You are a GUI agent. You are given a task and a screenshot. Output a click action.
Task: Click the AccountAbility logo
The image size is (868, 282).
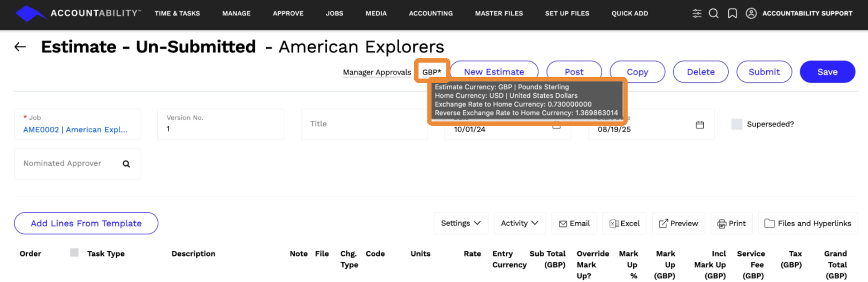pyautogui.click(x=78, y=13)
